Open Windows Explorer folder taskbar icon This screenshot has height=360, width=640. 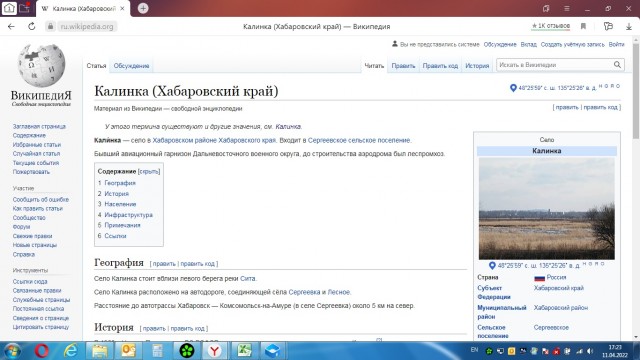coord(100,351)
